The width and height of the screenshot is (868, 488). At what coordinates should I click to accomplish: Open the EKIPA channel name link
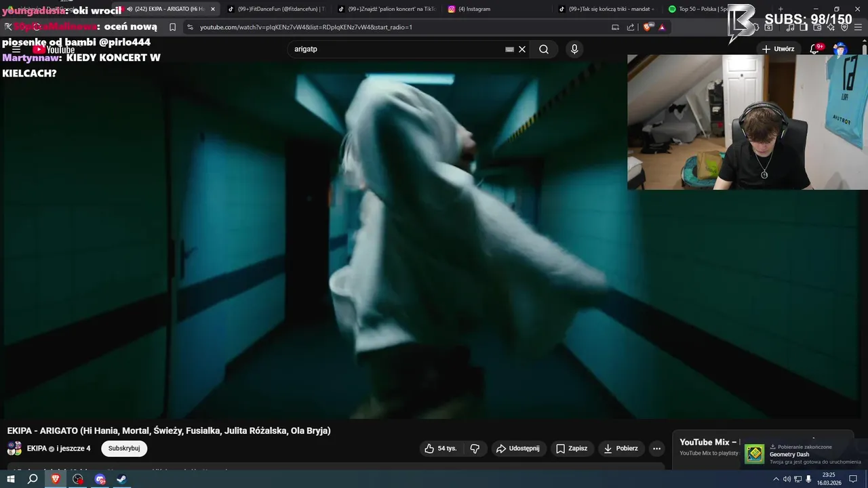click(37, 449)
